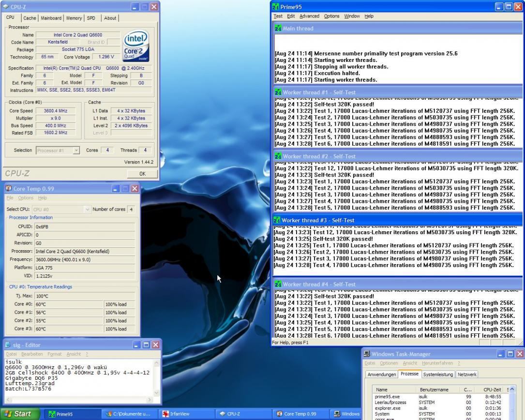This screenshot has height=420, width=525.
Task: Open the Format menu in sig Editor
Action: tap(55, 354)
